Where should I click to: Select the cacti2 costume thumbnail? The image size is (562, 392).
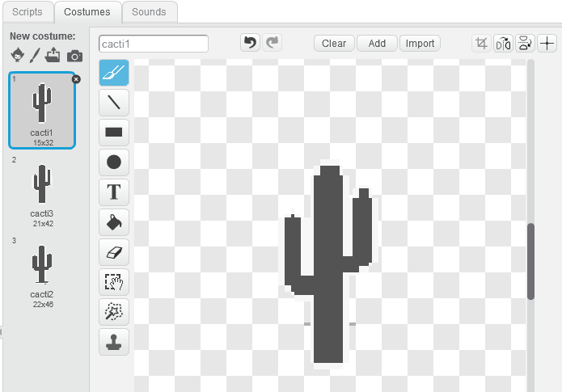click(x=42, y=272)
